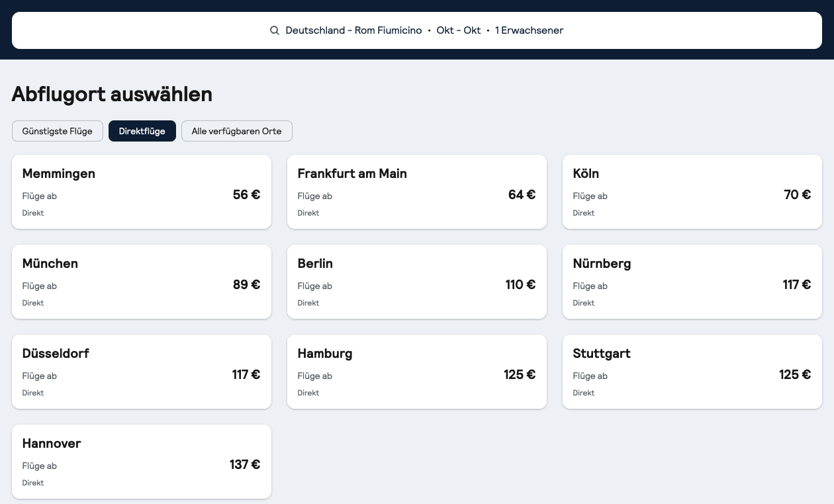Click Okt – Okt dates in search bar

[459, 30]
